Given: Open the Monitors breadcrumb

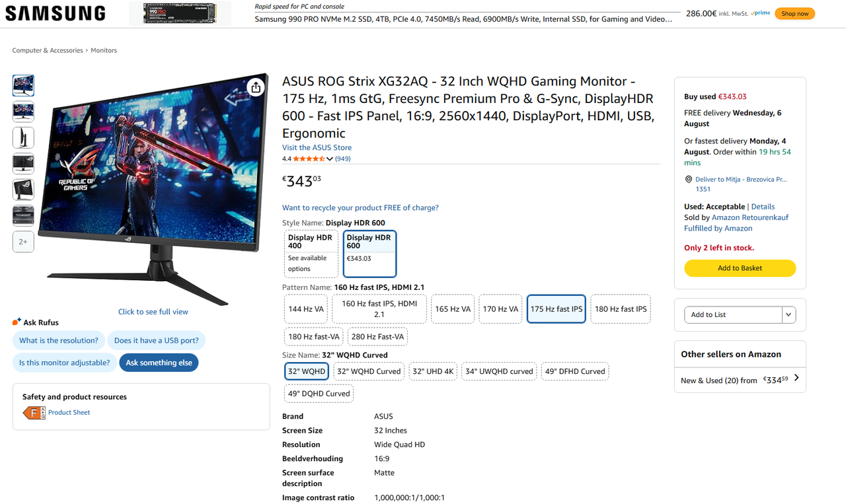Looking at the screenshot, I should [104, 50].
